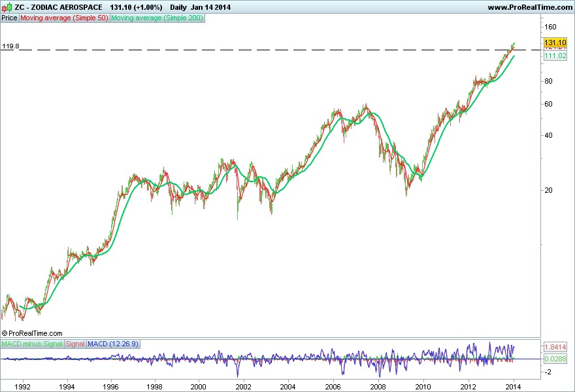The width and height of the screenshot is (575, 392).
Task: Click the MACD (12 26 9) legend label
Action: coord(113,344)
